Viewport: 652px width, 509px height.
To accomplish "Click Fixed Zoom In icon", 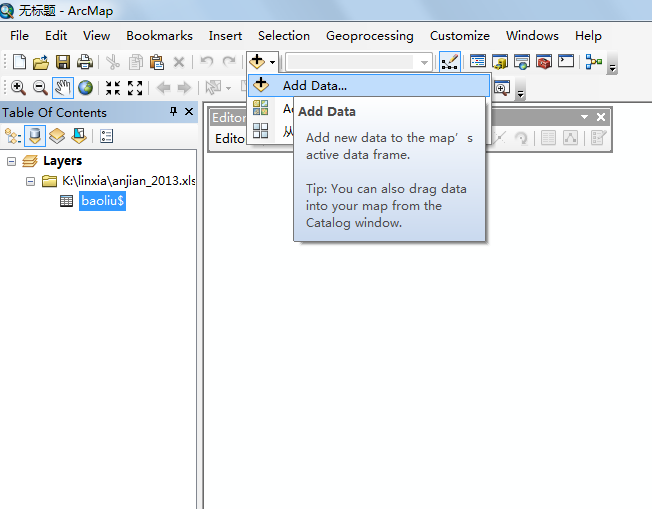I will [113, 88].
